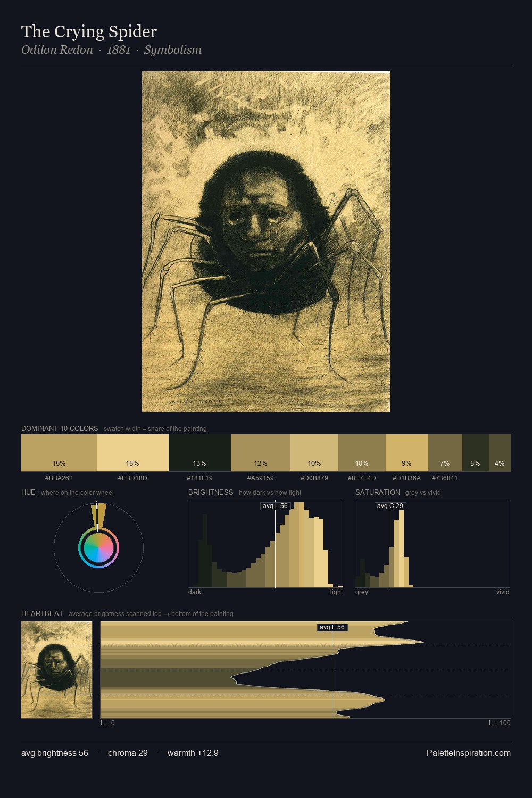This screenshot has width=532, height=798.
Task: Pick the dark #181F19 13% swatch
Action: 199,453
